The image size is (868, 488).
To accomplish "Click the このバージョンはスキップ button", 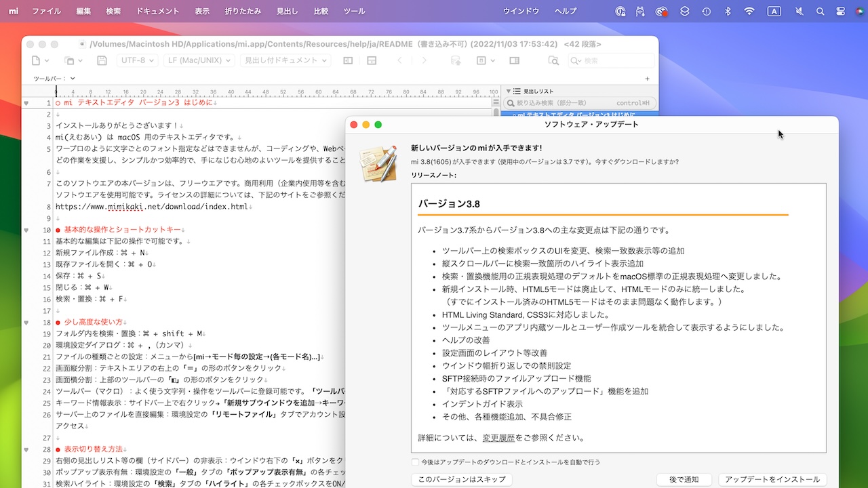I will coord(462,479).
